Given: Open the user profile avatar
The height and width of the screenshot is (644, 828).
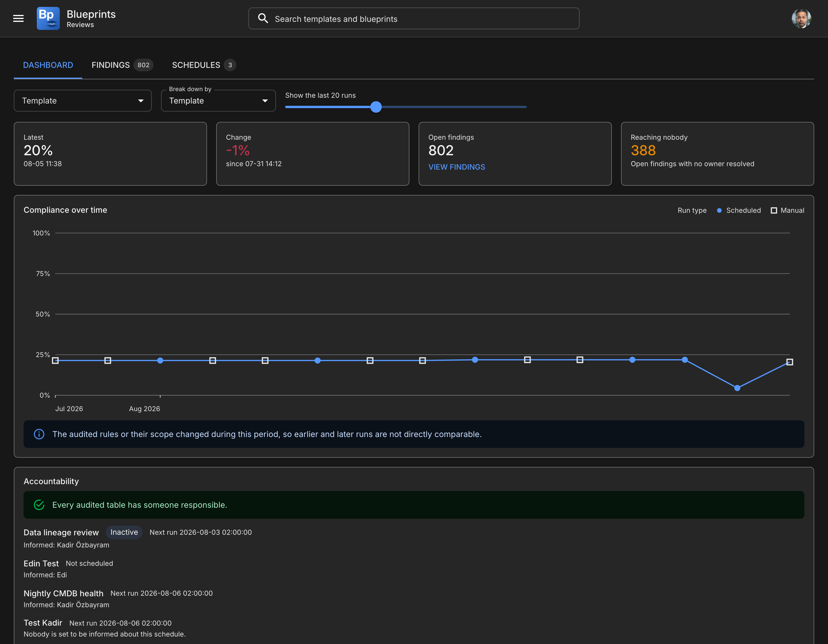Looking at the screenshot, I should tap(801, 18).
